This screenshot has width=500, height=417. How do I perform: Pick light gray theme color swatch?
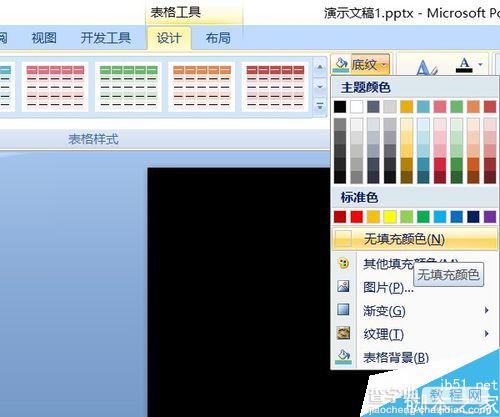click(x=390, y=107)
